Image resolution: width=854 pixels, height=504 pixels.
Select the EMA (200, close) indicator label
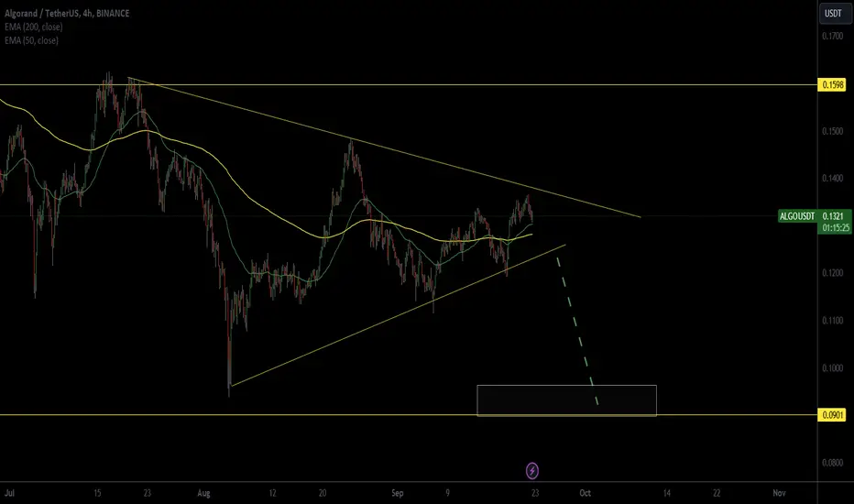(34, 27)
